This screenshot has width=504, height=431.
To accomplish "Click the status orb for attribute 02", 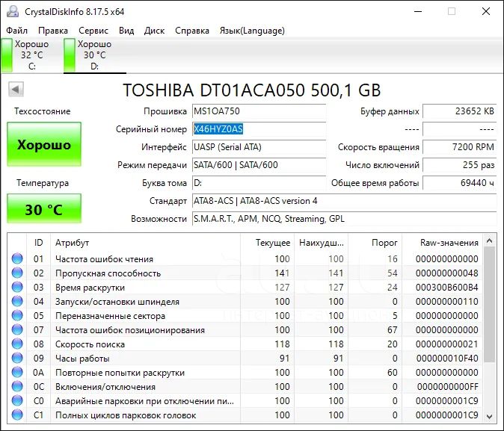I will tap(17, 273).
